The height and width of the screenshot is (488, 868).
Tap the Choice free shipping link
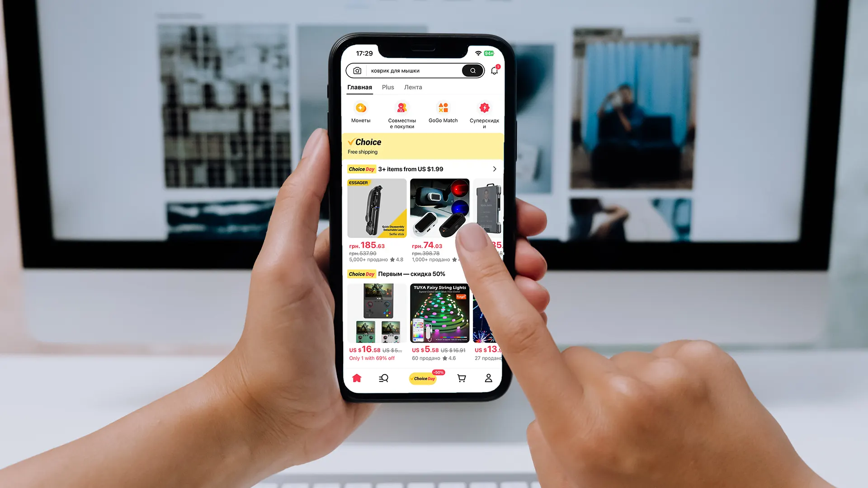pyautogui.click(x=423, y=146)
